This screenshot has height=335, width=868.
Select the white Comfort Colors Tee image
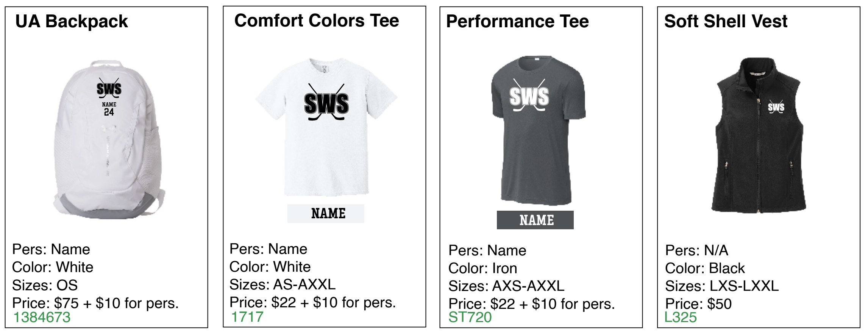pos(326,127)
